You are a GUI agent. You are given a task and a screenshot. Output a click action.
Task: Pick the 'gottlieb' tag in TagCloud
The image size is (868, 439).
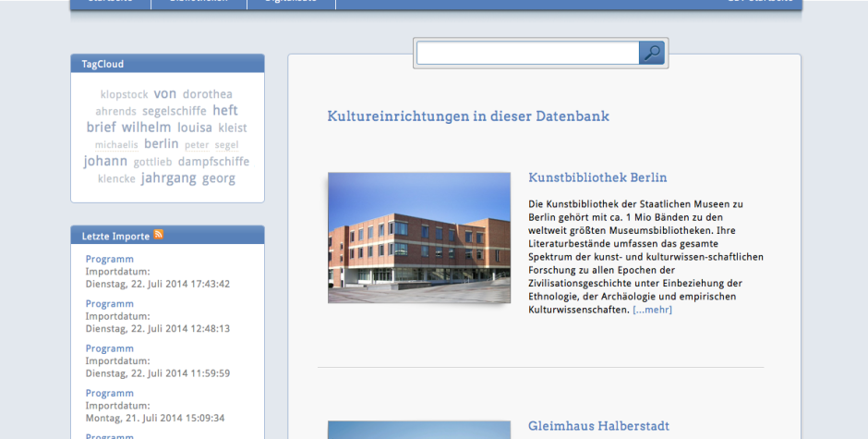152,162
